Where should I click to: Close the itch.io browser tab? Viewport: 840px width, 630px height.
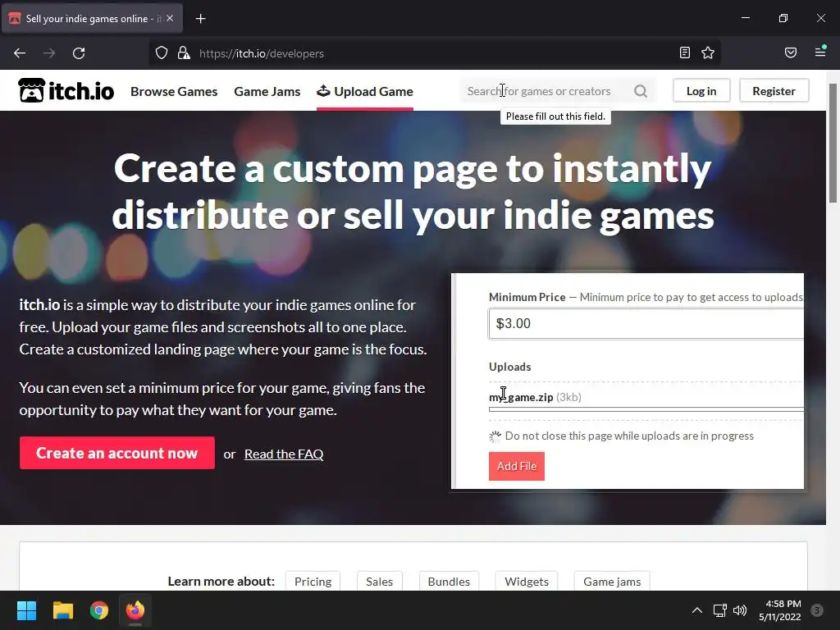coord(170,18)
